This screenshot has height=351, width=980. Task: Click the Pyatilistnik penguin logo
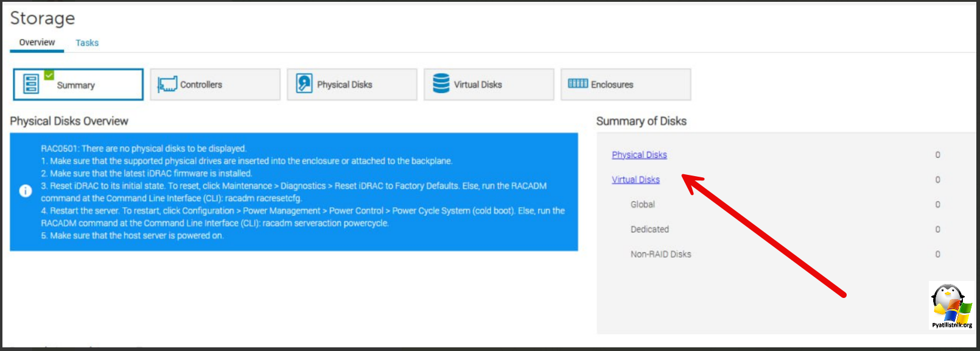(x=951, y=306)
